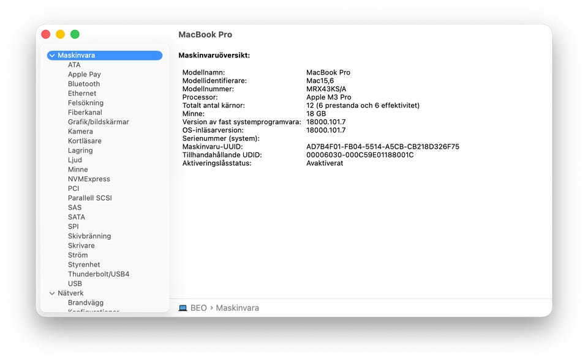Select the Maskinvara sidebar heading
Viewport: 588px width, 364px height.
pyautogui.click(x=105, y=56)
